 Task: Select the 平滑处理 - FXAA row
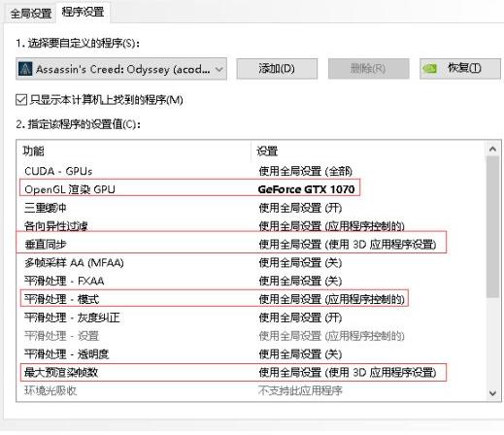[251, 281]
